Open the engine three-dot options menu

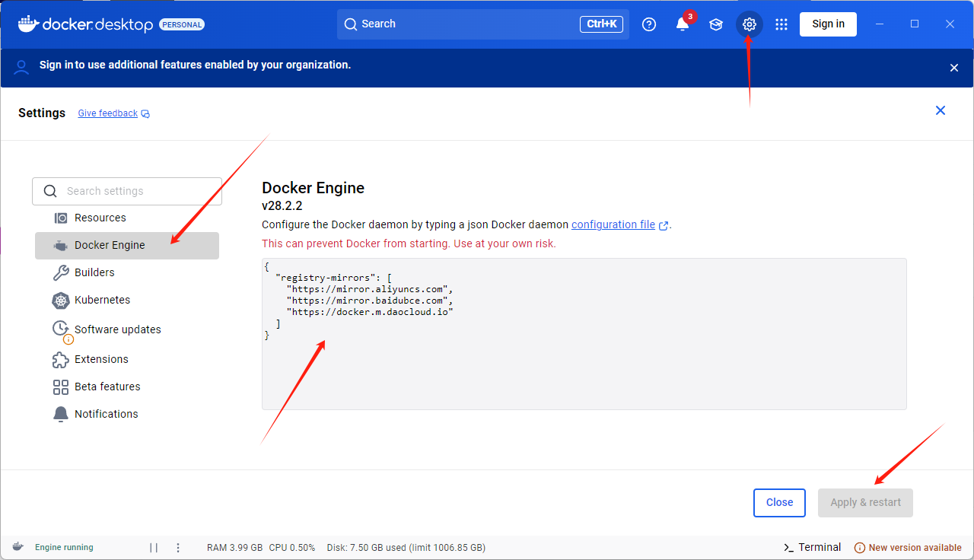(178, 547)
